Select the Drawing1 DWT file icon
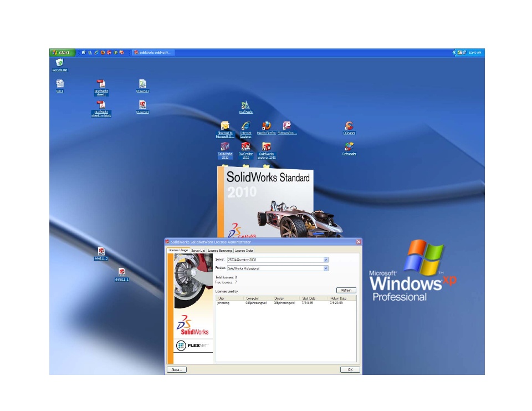Viewport: 532px width, 411px height. (x=142, y=86)
